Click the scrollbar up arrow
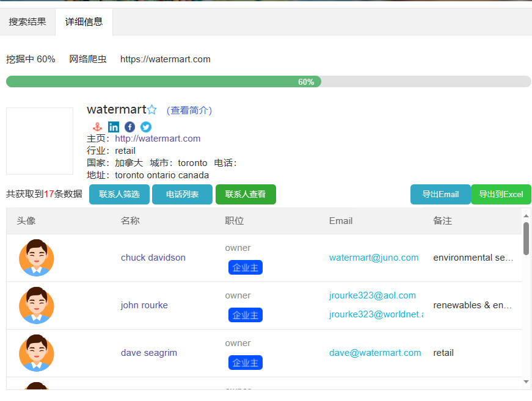The width and height of the screenshot is (532, 401). coord(526,216)
